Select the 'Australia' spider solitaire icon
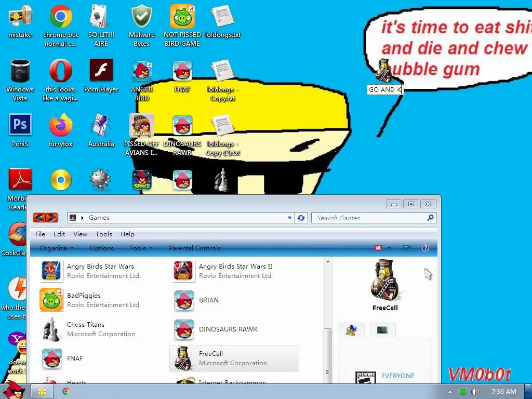Viewport: 532px width, 399px height. click(101, 130)
